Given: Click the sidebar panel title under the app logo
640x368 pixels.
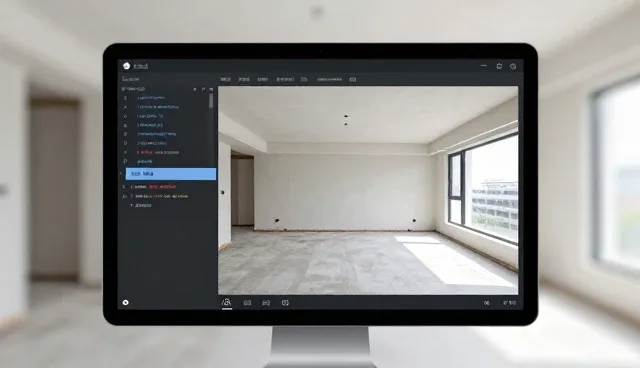Looking at the screenshot, I should coord(131,79).
